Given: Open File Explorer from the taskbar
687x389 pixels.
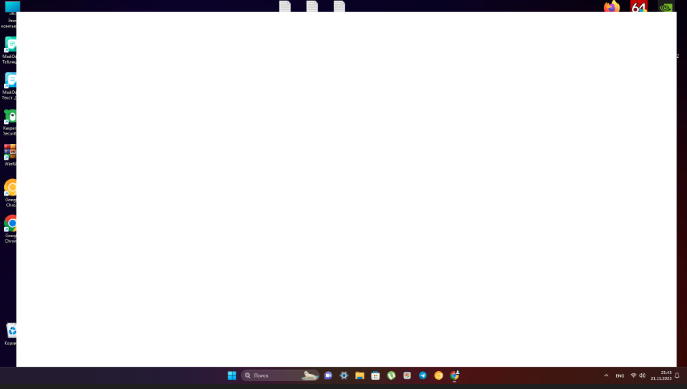Looking at the screenshot, I should [x=360, y=375].
